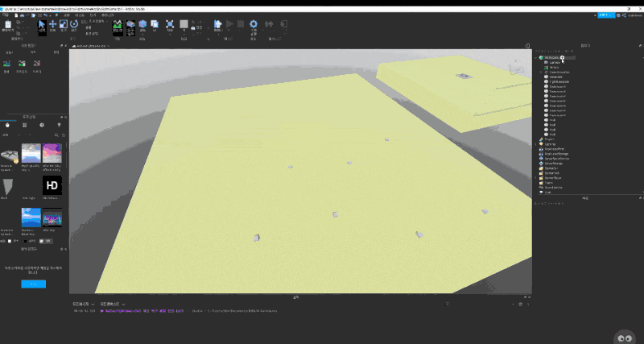
Task: Click the Paste clipboard icon
Action: pyautogui.click(x=7, y=25)
